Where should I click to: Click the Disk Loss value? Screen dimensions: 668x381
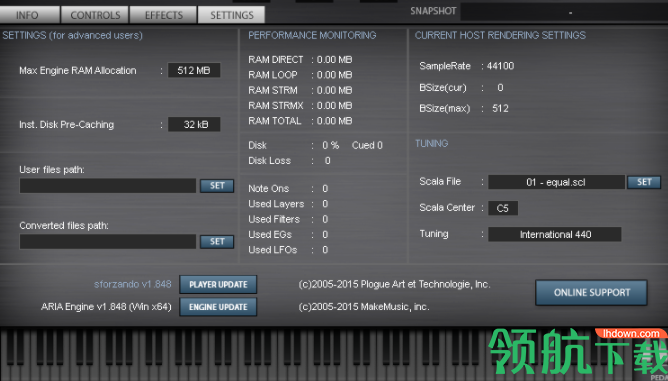coord(327,161)
